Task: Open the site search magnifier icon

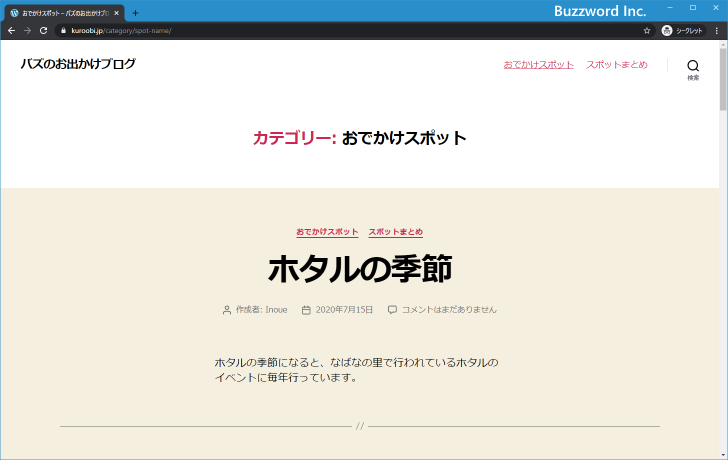Action: 693,66
